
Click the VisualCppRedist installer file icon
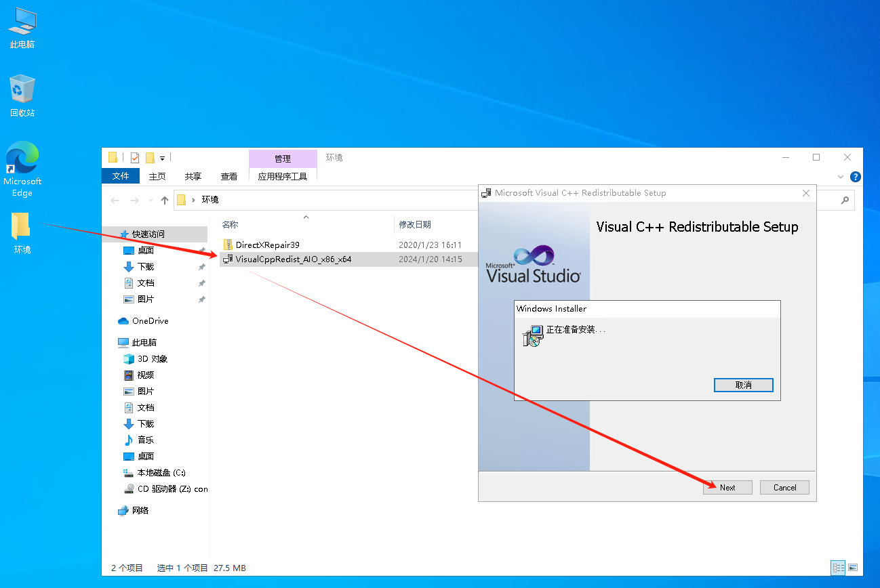click(x=228, y=259)
